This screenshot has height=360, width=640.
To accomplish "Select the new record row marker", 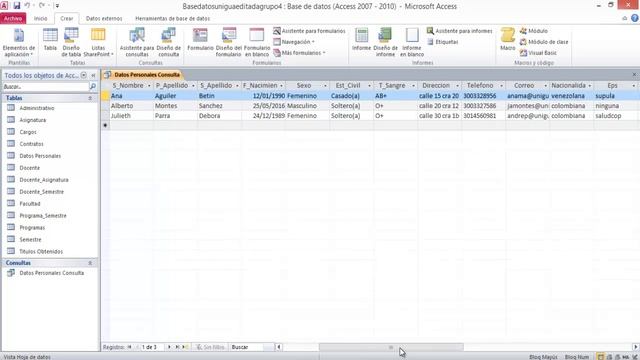I will [105, 125].
